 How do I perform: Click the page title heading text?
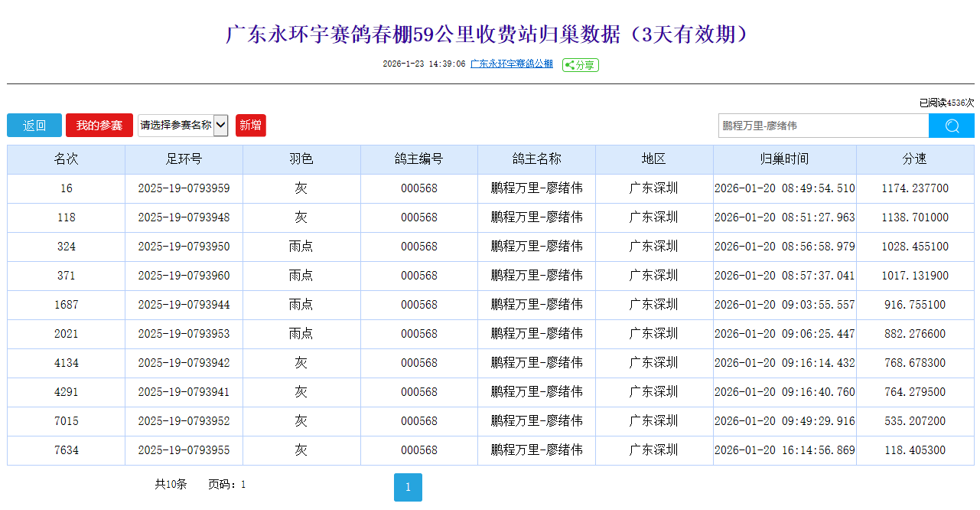click(x=490, y=34)
